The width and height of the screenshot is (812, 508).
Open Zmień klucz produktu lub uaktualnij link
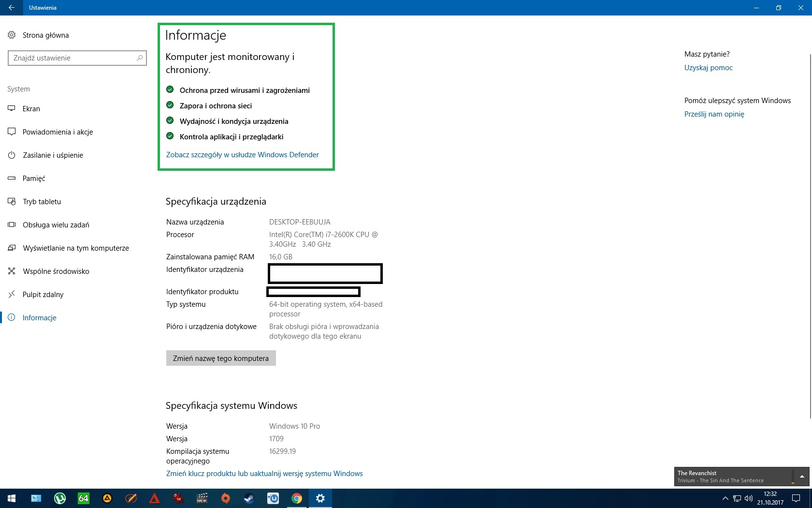tap(264, 474)
